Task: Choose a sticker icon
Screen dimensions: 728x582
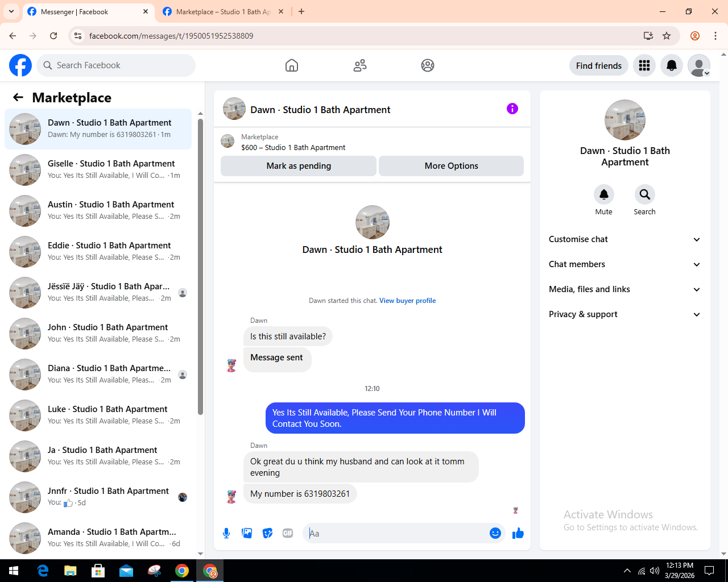Action: [267, 533]
